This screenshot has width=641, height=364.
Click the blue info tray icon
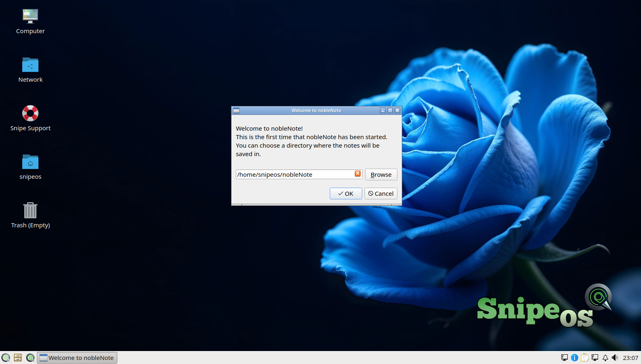[575, 358]
